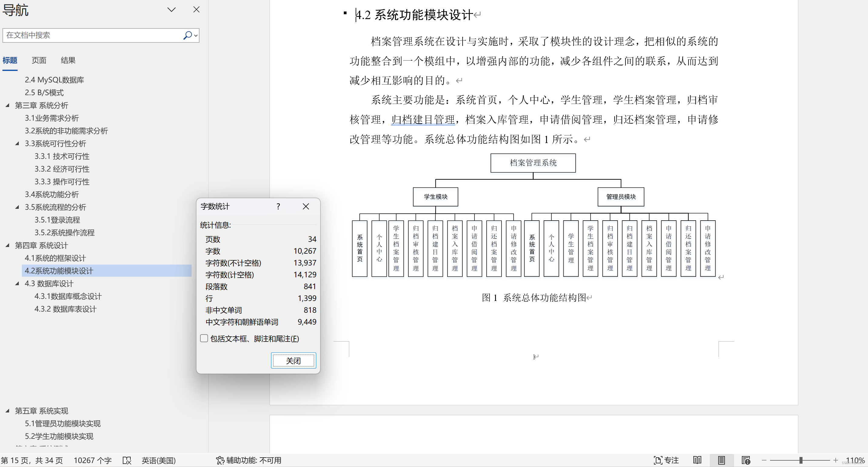This screenshot has width=868, height=467.
Task: Click zoom in plus icon
Action: pos(836,460)
